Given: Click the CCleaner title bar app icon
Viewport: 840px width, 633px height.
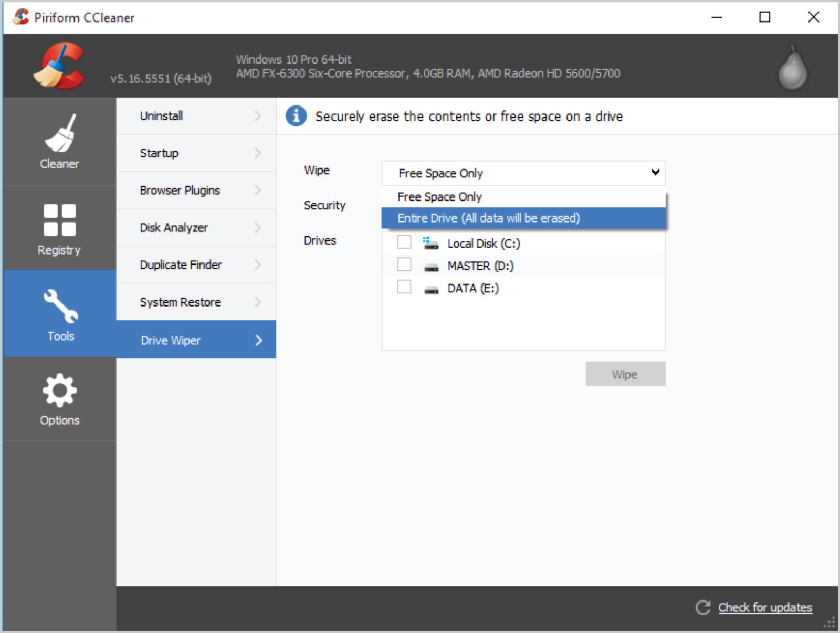Looking at the screenshot, I should [x=21, y=17].
